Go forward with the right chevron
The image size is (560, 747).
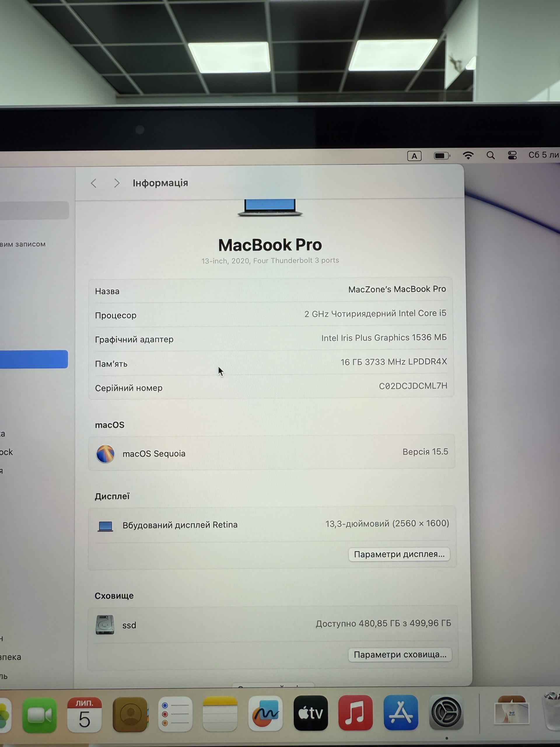pos(117,183)
